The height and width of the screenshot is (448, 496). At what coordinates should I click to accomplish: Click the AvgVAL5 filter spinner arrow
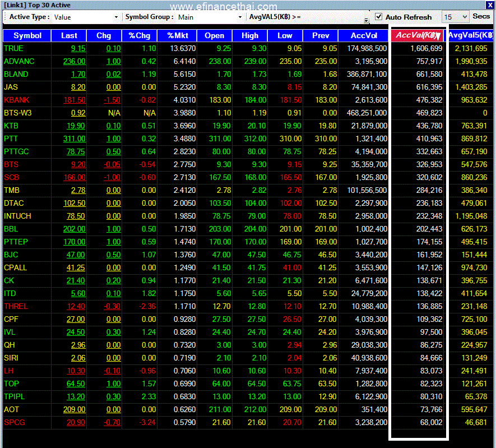pos(367,20)
